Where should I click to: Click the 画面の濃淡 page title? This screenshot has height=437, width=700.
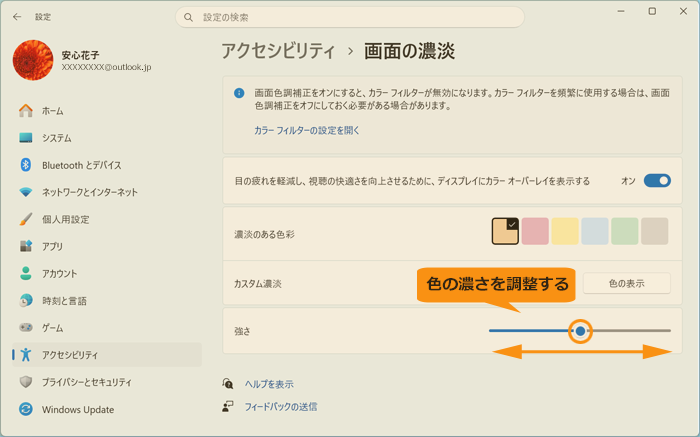coord(409,51)
